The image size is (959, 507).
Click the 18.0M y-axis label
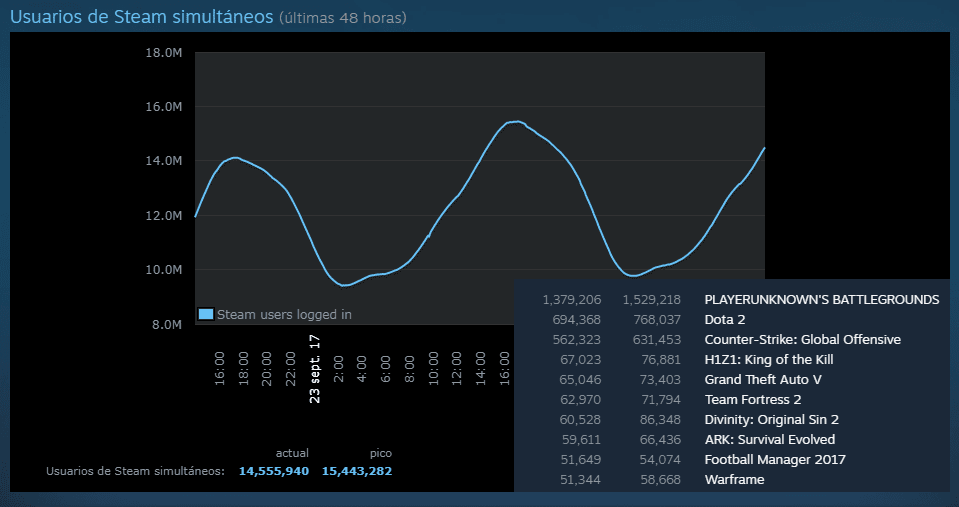point(164,53)
